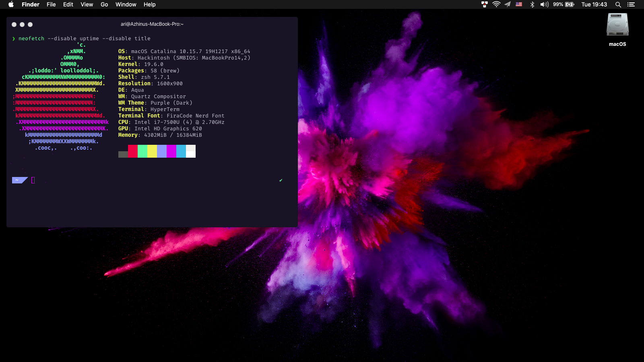The width and height of the screenshot is (644, 362).
Task: Click the Packages: 58 (brew) line
Action: (x=149, y=71)
